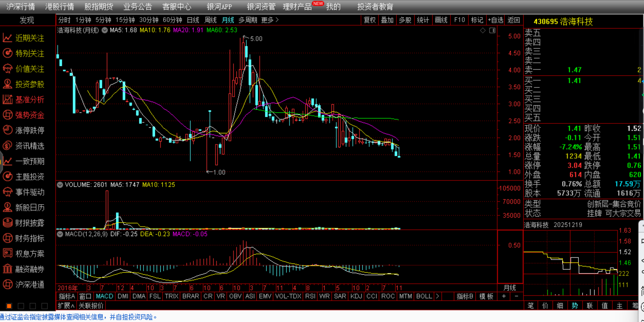
Task: Zoom in chart with plus button
Action: coord(503,296)
